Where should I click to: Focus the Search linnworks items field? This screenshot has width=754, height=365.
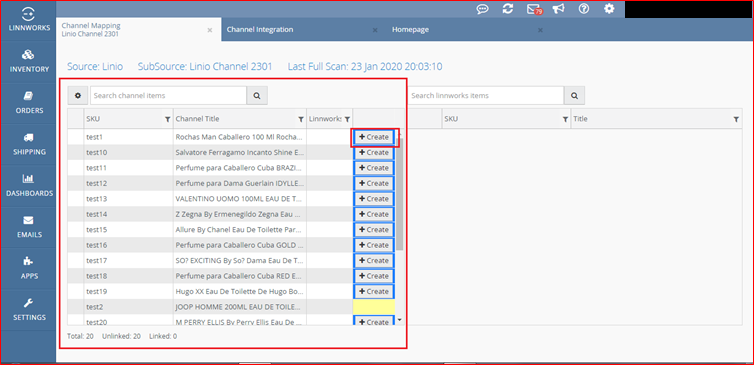486,96
